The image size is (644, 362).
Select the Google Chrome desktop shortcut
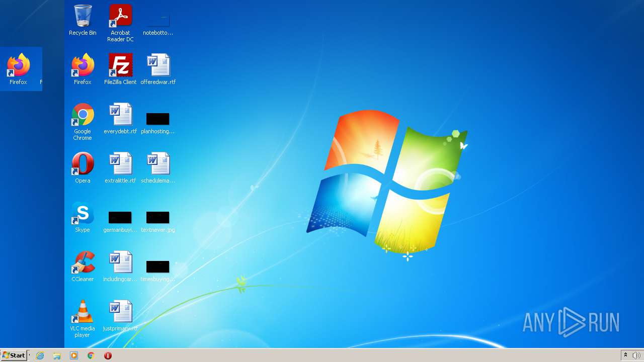click(83, 122)
